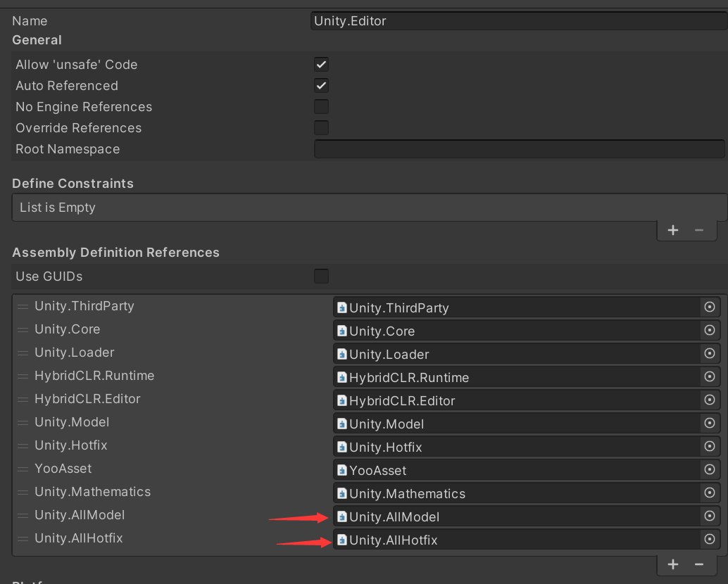Open object picker for Unity.ThirdParty reference
Viewport: 728px width, 584px height.
[710, 307]
